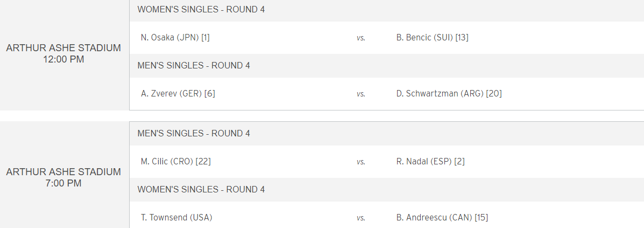This screenshot has height=228, width=644.
Task: Click Arthur Ashe Stadium 12:00 PM session label
Action: click(x=63, y=53)
